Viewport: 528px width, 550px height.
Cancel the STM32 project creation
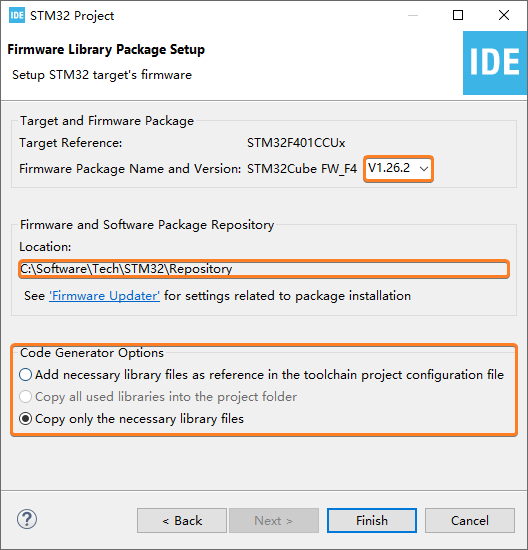(470, 521)
